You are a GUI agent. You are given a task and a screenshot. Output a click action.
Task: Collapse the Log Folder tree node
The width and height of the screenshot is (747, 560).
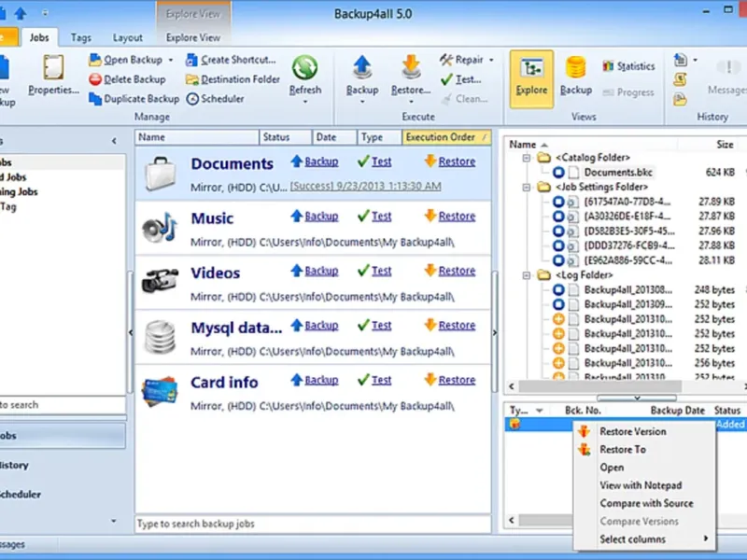pos(527,275)
